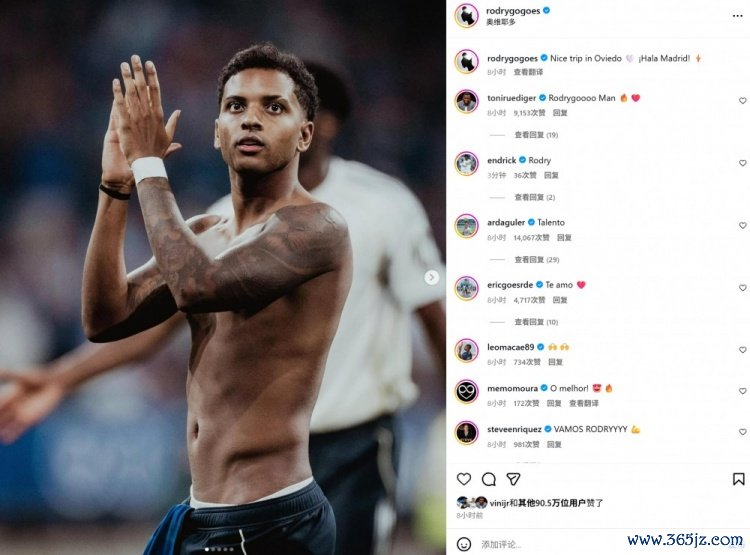750x555 pixels.
Task: Expand the 19 replies under toniruediger
Action: click(536, 135)
